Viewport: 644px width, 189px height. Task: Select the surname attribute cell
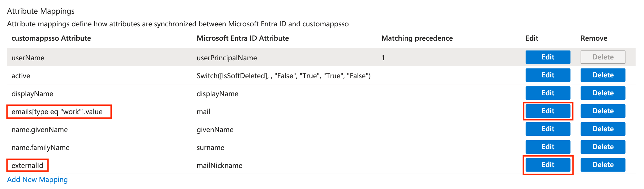coord(210,147)
